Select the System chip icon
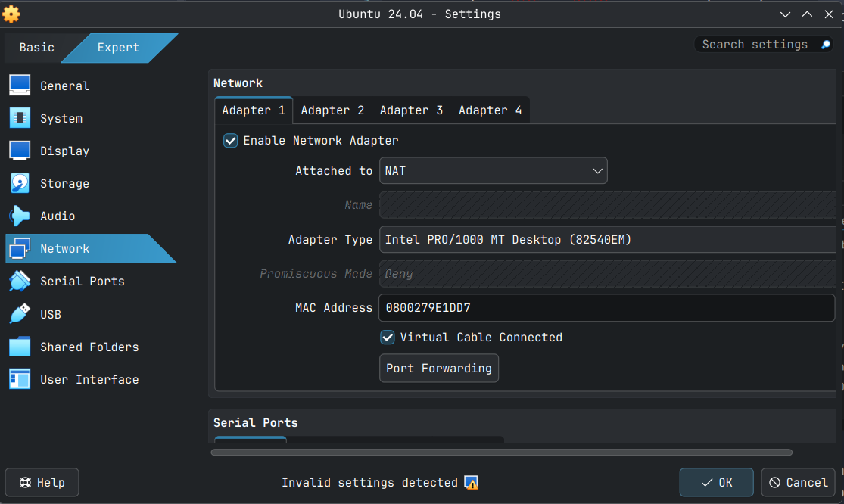844x504 pixels. pyautogui.click(x=20, y=118)
